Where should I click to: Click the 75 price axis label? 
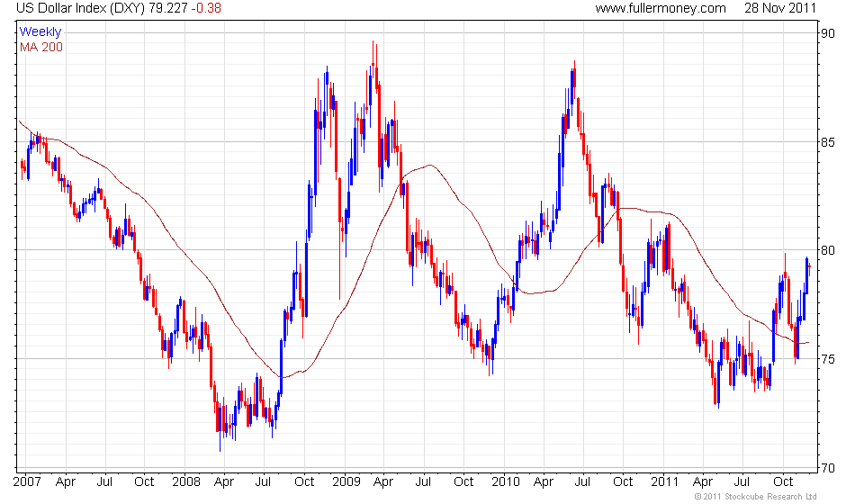tap(828, 359)
